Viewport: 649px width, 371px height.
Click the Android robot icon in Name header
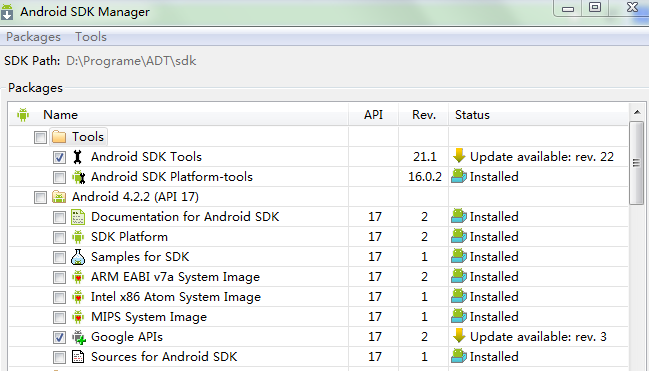(23, 115)
